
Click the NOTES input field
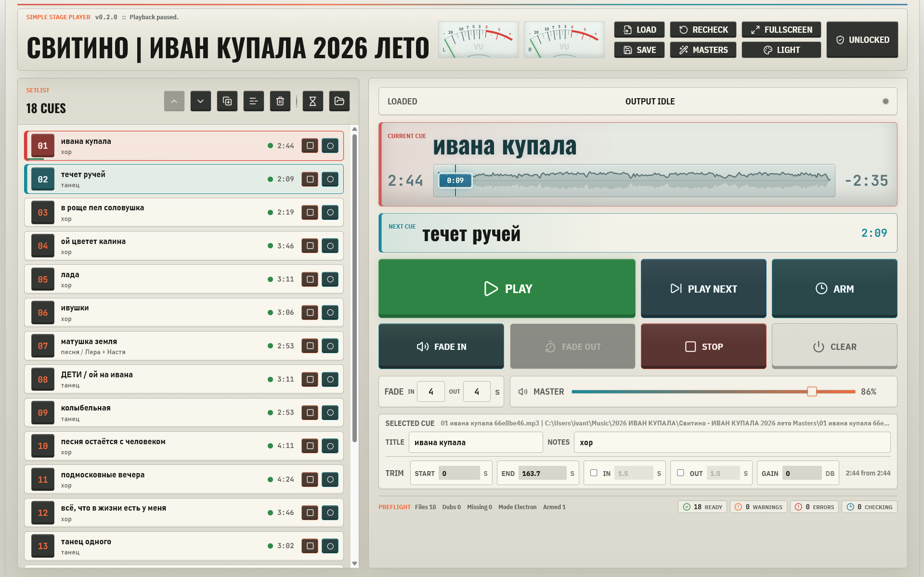[732, 442]
